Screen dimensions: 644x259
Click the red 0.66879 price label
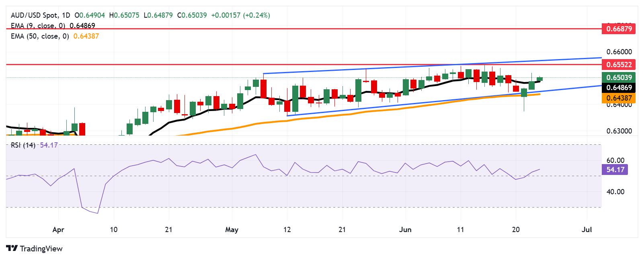pos(618,29)
